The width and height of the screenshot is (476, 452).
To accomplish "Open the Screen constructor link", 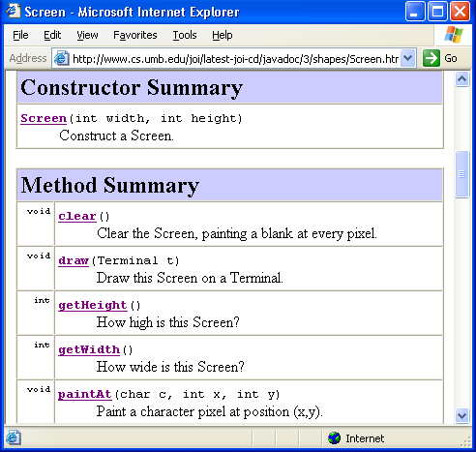I will [44, 118].
